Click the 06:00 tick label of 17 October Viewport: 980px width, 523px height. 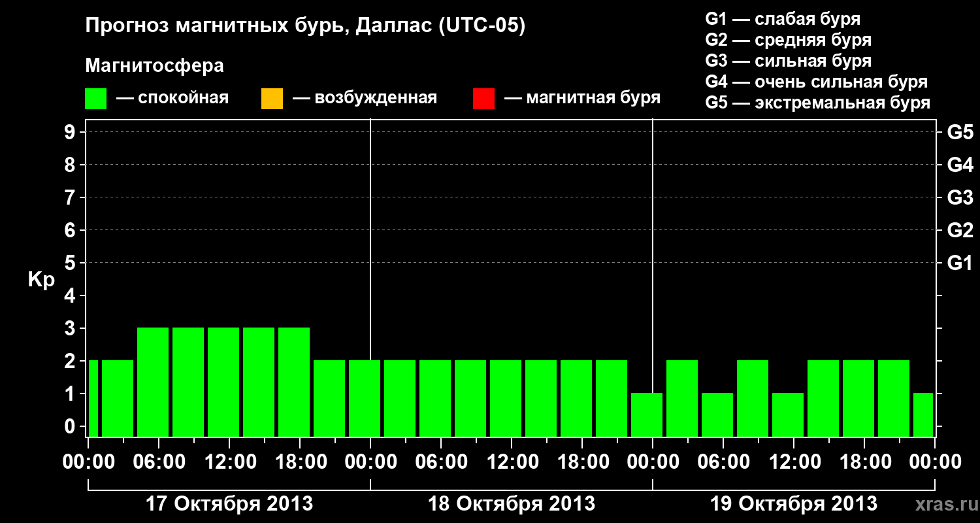tap(159, 462)
